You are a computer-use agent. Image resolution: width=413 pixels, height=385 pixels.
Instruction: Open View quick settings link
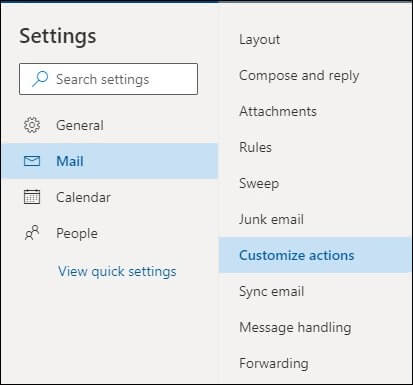(117, 271)
